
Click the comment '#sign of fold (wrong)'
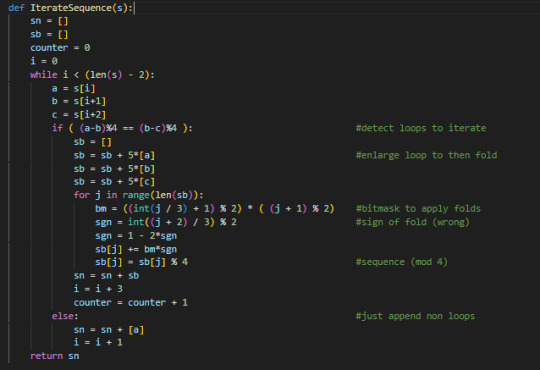(412, 222)
